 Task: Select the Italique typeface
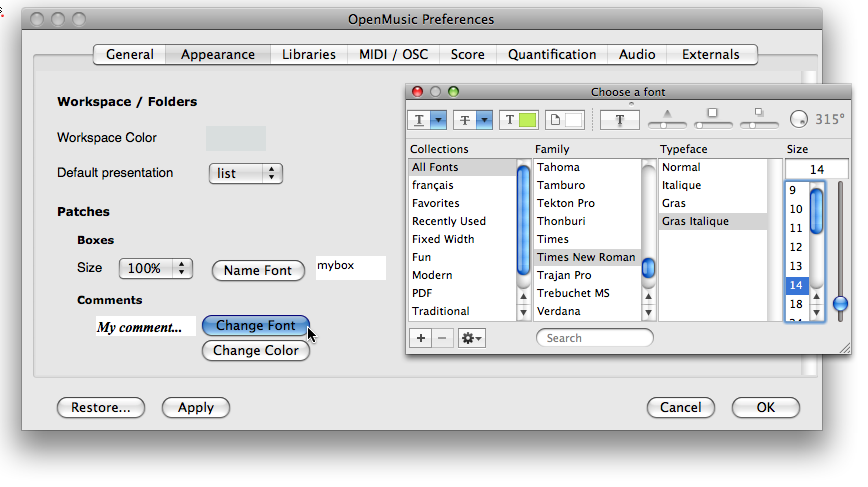point(712,185)
